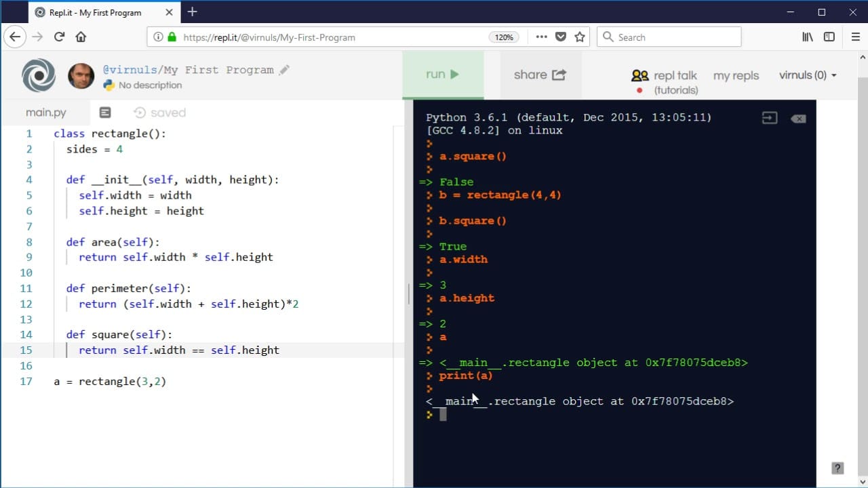This screenshot has height=488, width=868.
Task: Open the Firefox library icon
Action: pos(807,37)
